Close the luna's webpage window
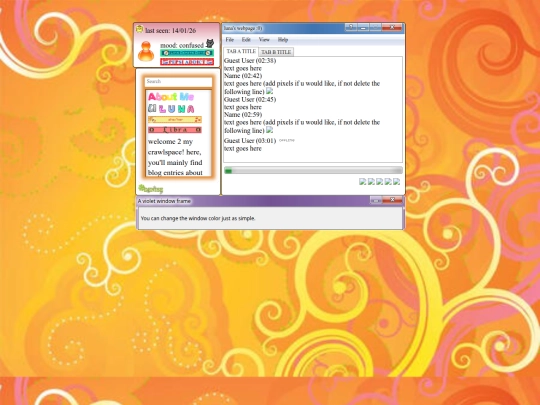 (392, 27)
